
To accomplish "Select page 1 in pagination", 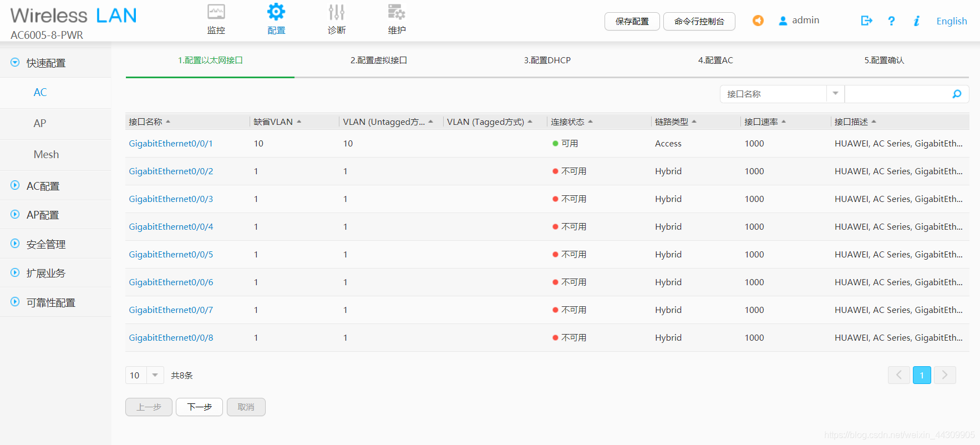I will tap(922, 375).
